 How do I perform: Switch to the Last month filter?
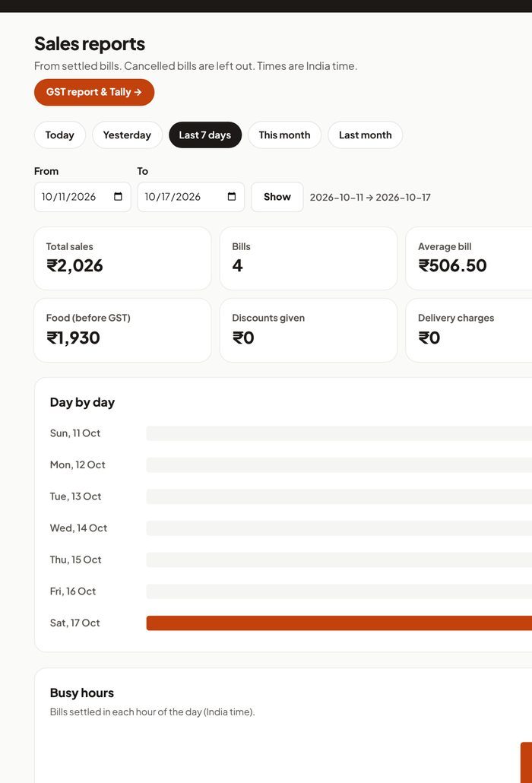[366, 135]
